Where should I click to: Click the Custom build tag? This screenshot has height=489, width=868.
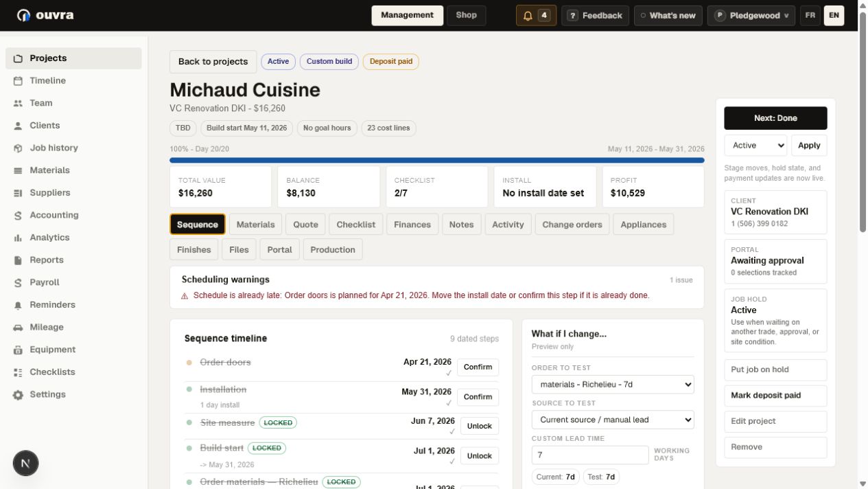(329, 62)
